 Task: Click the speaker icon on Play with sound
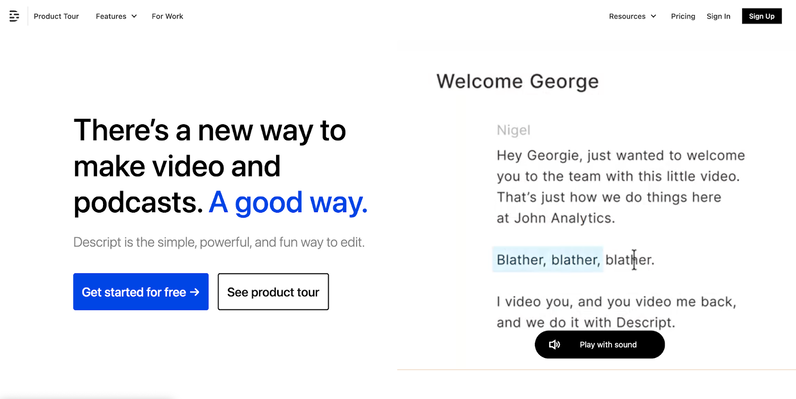pyautogui.click(x=554, y=345)
